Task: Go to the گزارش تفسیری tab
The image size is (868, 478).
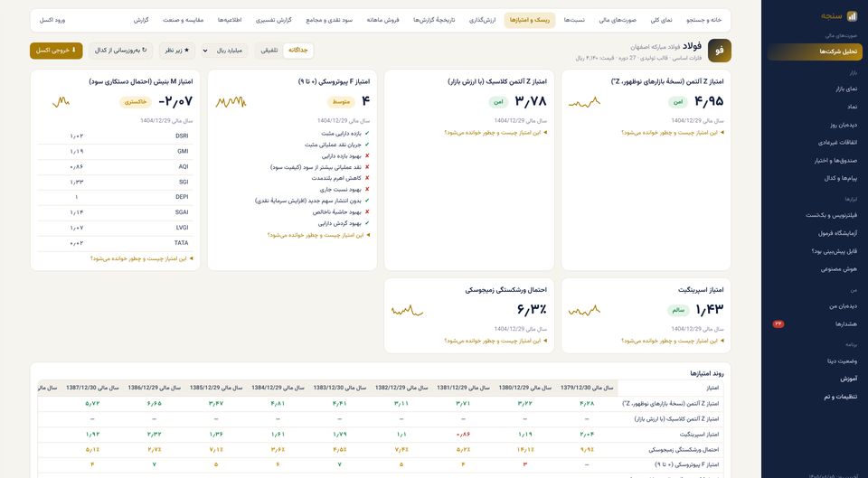Action: (273, 20)
